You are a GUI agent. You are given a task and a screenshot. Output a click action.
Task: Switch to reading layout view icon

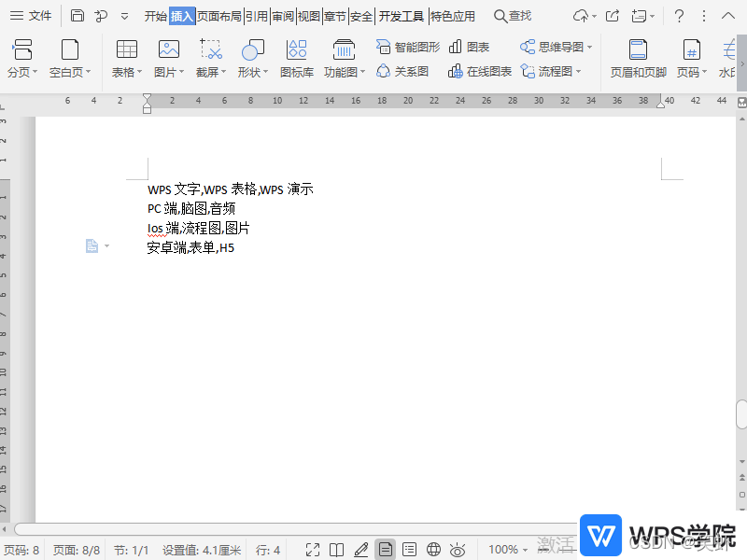click(x=337, y=550)
